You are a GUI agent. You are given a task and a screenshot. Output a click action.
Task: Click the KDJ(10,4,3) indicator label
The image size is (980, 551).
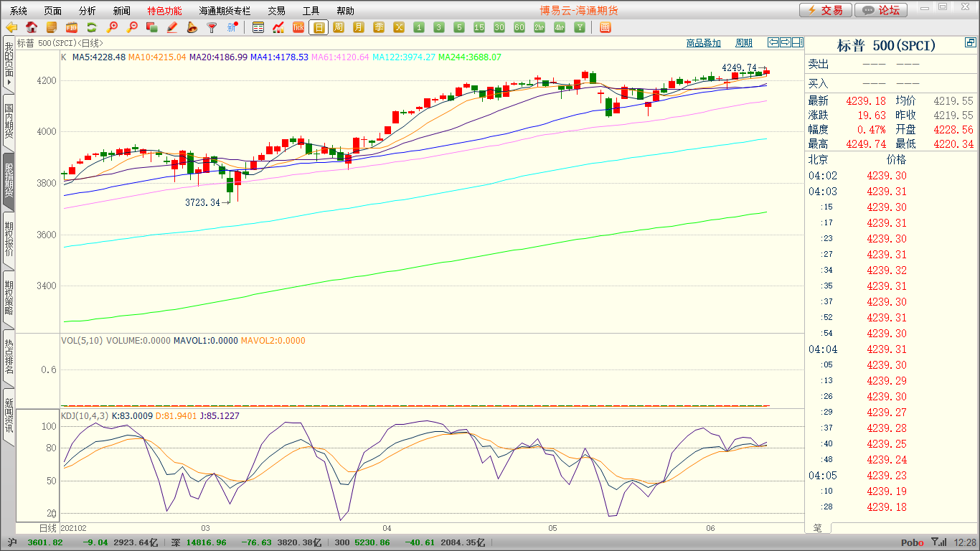tap(85, 415)
